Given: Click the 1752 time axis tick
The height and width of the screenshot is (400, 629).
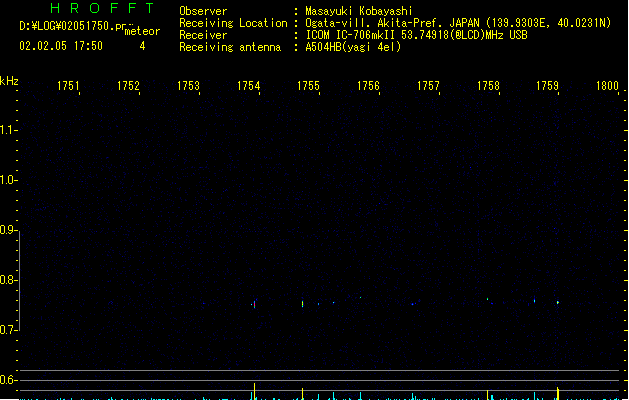Looking at the screenshot, I should tap(128, 86).
